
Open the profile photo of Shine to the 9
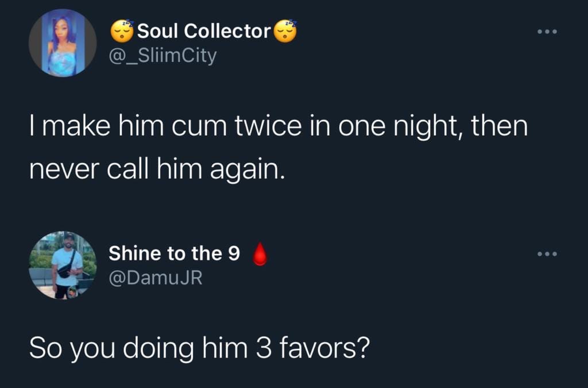[63, 265]
